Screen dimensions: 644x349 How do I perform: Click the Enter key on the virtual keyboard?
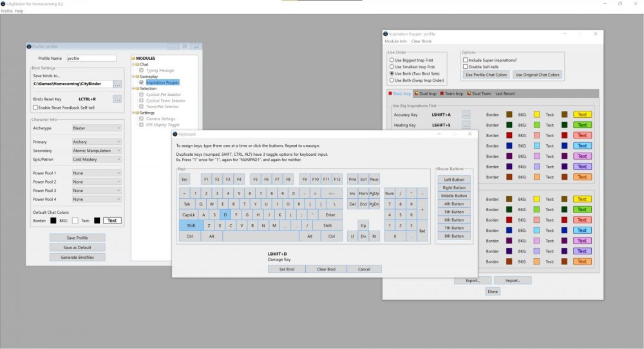click(x=330, y=214)
